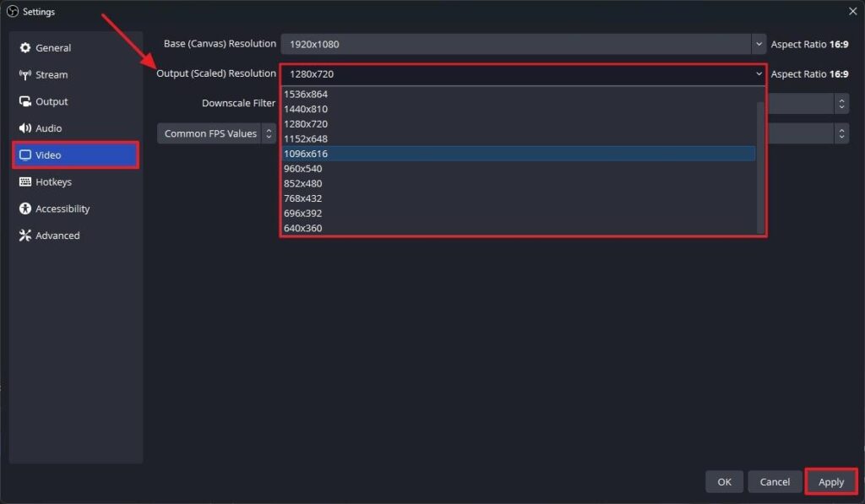865x504 pixels.
Task: Click the Output icon in sidebar
Action: (x=25, y=102)
